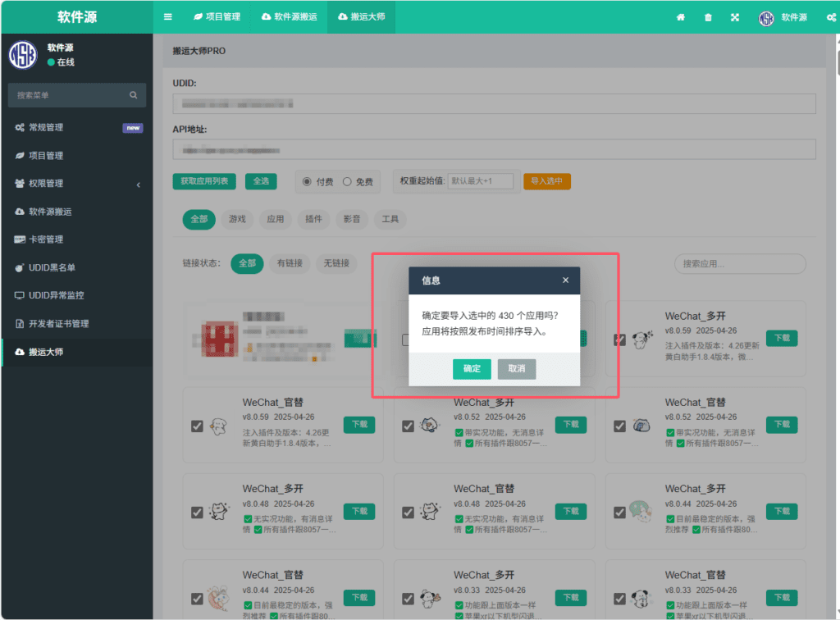Image resolution: width=840 pixels, height=620 pixels.
Task: Click the UDID input field
Action: 494,103
